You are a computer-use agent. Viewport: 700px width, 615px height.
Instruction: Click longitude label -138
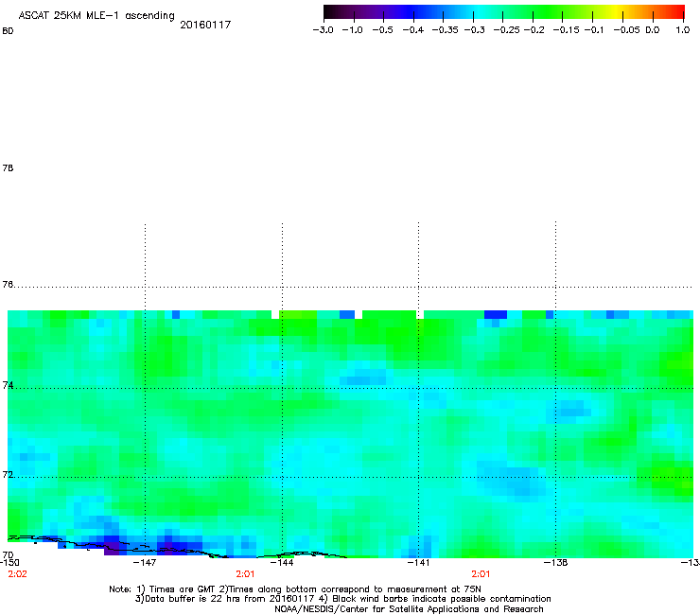click(556, 563)
